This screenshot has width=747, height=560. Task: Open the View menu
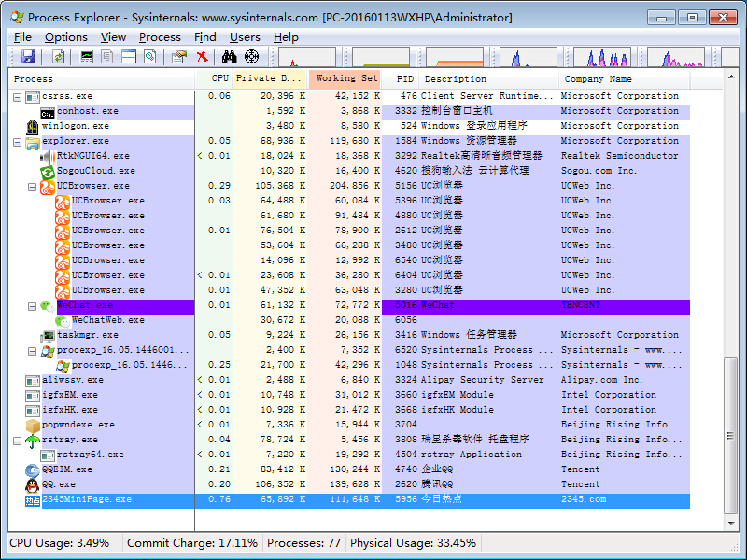click(113, 37)
